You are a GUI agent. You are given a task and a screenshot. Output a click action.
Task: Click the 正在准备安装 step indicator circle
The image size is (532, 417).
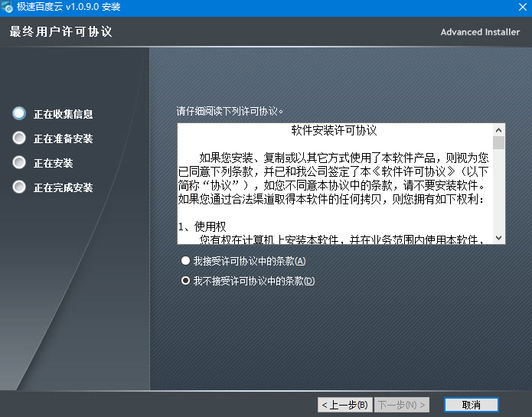(19, 138)
